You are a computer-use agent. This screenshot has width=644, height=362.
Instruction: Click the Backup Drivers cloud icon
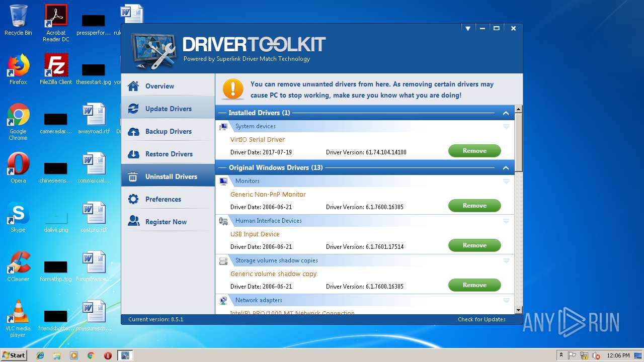click(133, 131)
